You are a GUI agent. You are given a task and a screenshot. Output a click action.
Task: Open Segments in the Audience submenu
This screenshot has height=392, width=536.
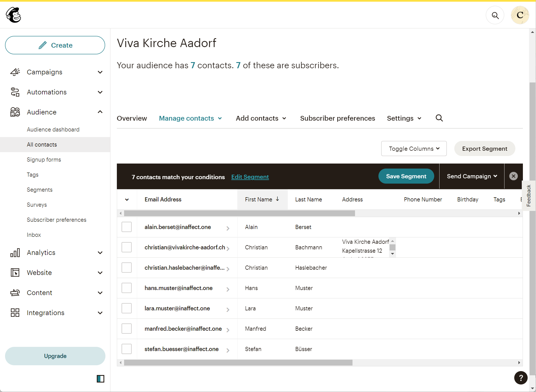40,190
